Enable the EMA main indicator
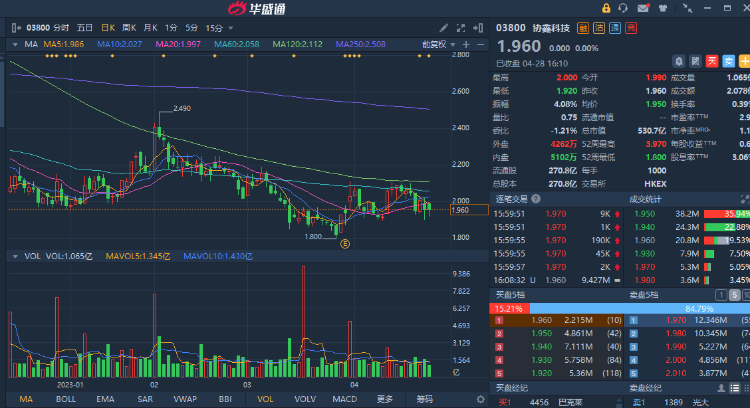This screenshot has height=408, width=750. [105, 399]
